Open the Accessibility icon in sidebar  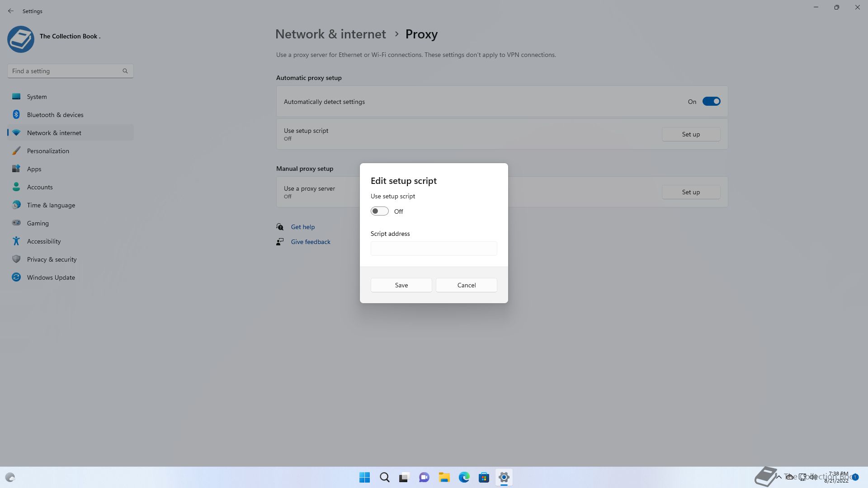16,241
